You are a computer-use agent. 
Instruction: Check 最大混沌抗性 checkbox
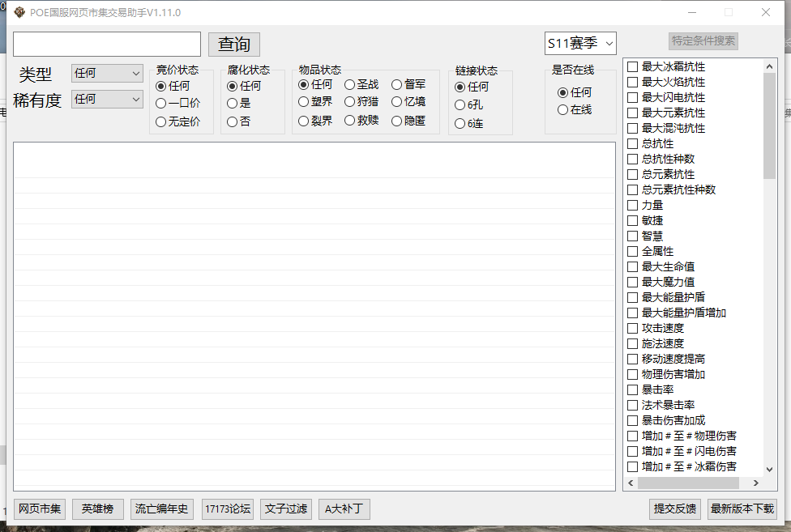click(633, 128)
